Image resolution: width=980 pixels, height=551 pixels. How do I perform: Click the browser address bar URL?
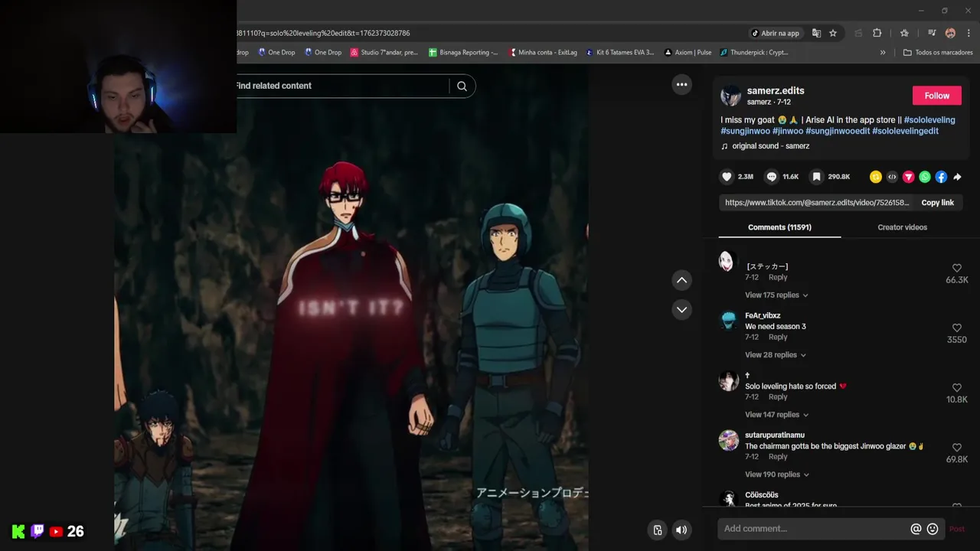(x=323, y=33)
